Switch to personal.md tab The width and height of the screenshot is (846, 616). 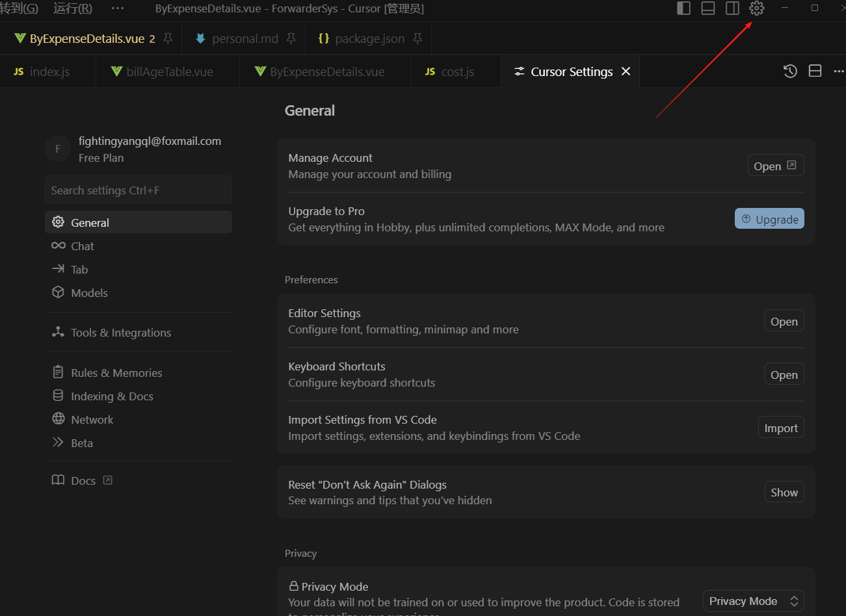[x=245, y=39]
